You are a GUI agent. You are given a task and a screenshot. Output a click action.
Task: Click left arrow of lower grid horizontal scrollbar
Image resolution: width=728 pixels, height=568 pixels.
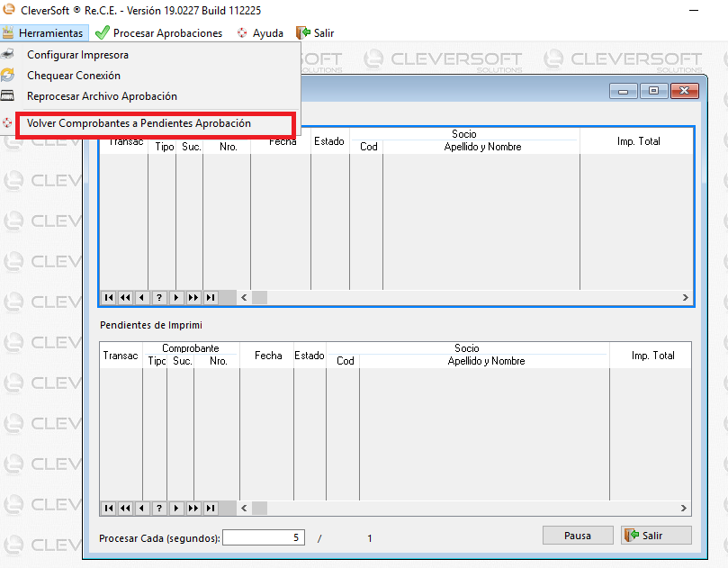coord(245,508)
